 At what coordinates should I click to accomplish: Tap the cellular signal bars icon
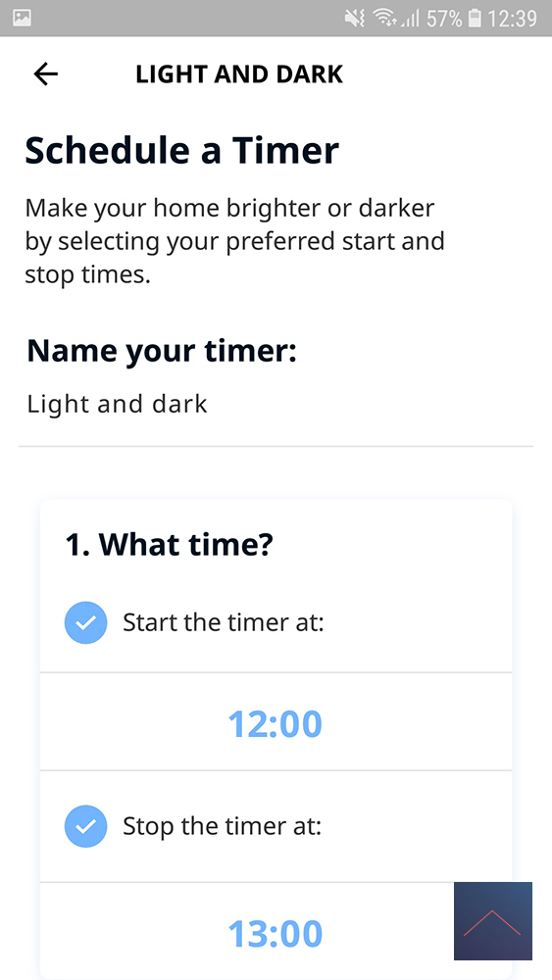coord(410,20)
